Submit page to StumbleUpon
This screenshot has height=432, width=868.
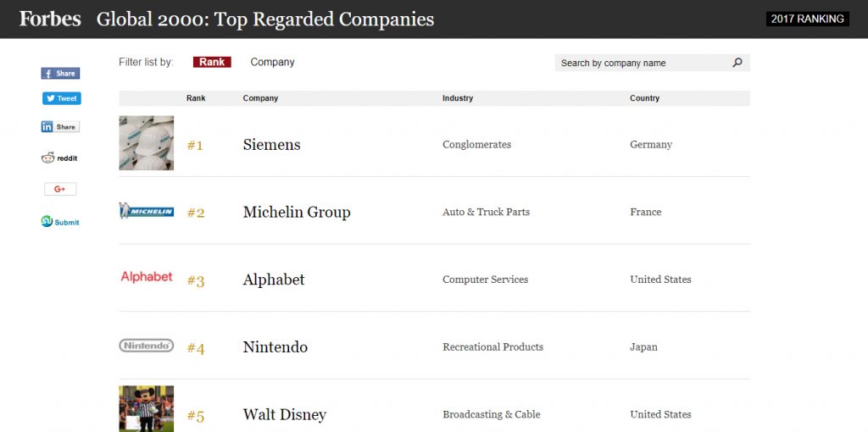click(x=60, y=222)
